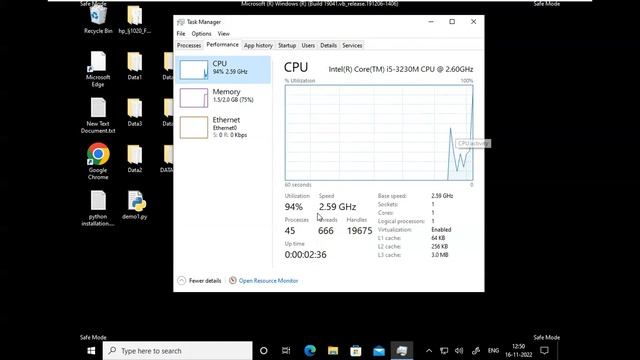Open the hp_lj1020 folder on desktop
This screenshot has width=640, height=360.
pyautogui.click(x=134, y=20)
